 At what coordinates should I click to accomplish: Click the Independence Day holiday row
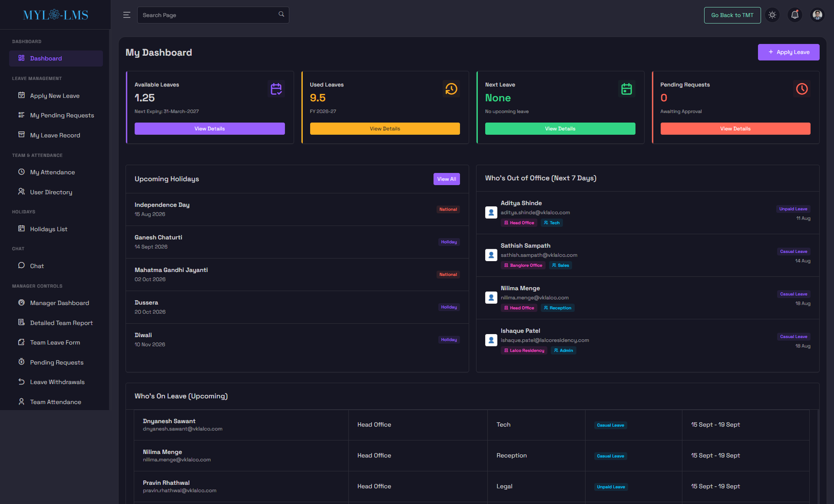[297, 210]
